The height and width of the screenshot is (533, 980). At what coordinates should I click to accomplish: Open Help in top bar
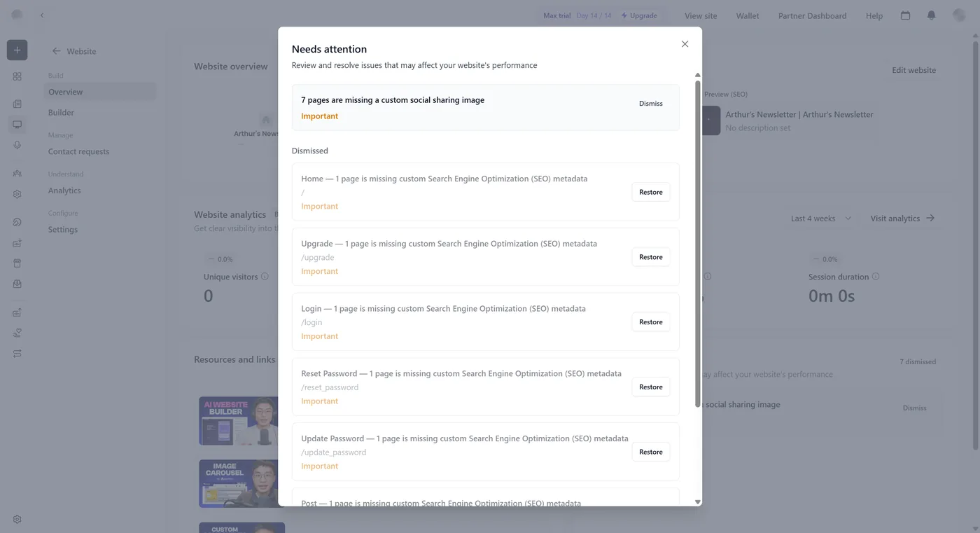[874, 15]
